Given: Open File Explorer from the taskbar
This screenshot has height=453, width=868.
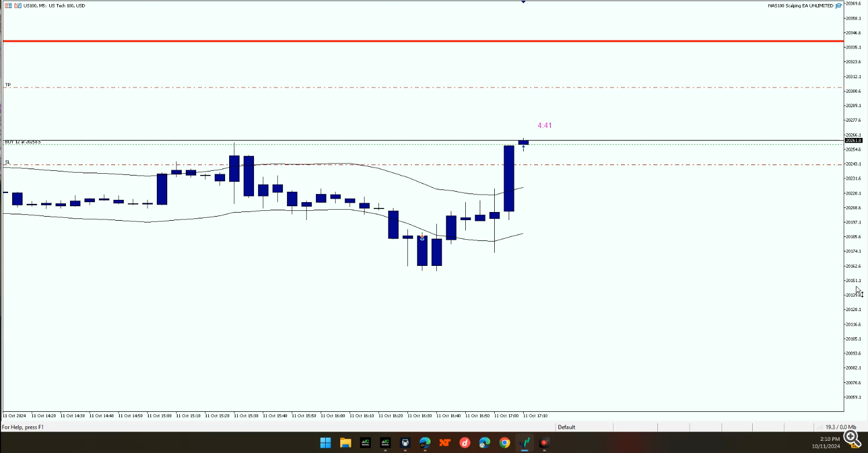Looking at the screenshot, I should coord(345,443).
